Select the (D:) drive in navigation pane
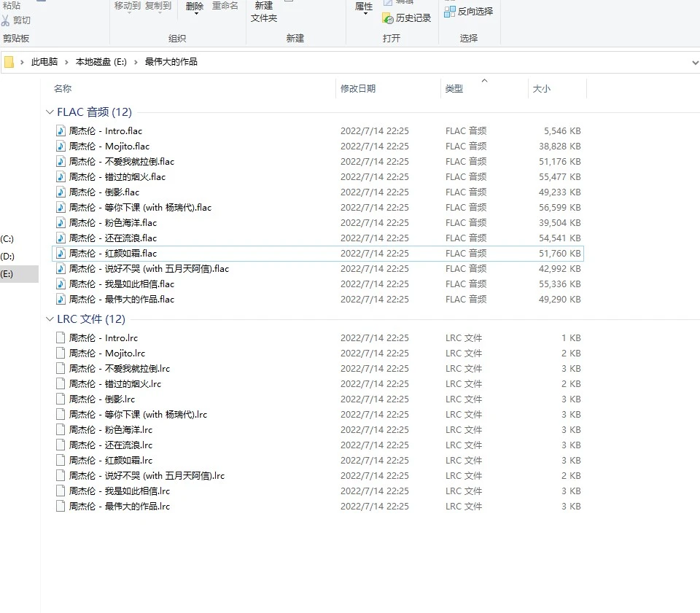Viewport: 700px width, 613px height. point(7,256)
